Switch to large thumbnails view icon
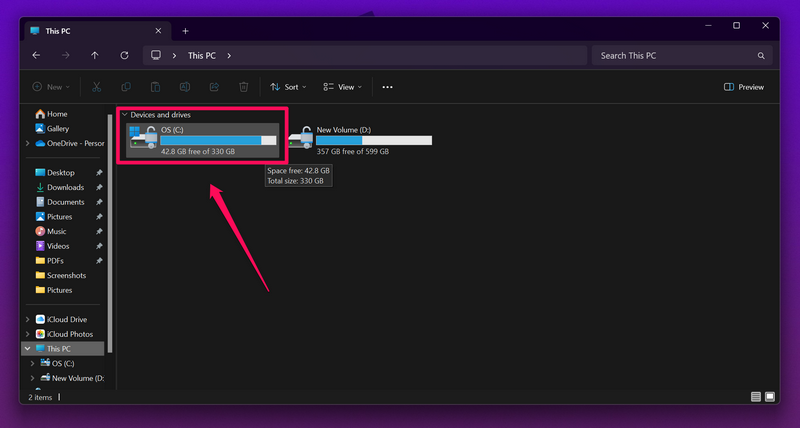The height and width of the screenshot is (428, 800). tap(770, 397)
